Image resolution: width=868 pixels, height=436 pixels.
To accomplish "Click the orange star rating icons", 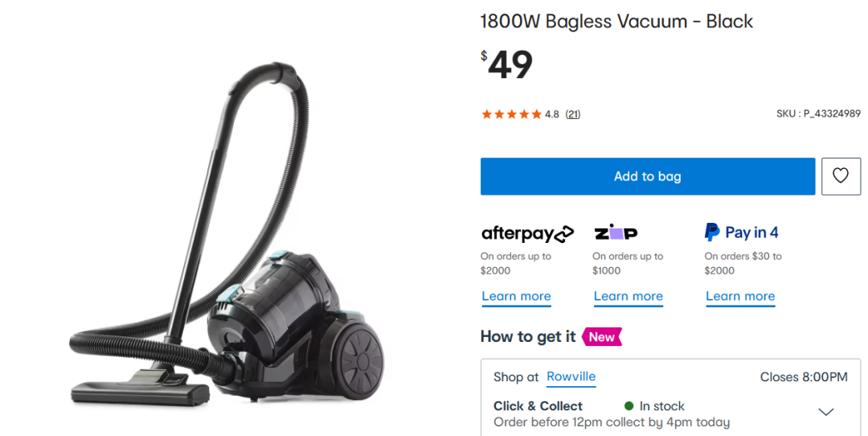I will coord(511,114).
